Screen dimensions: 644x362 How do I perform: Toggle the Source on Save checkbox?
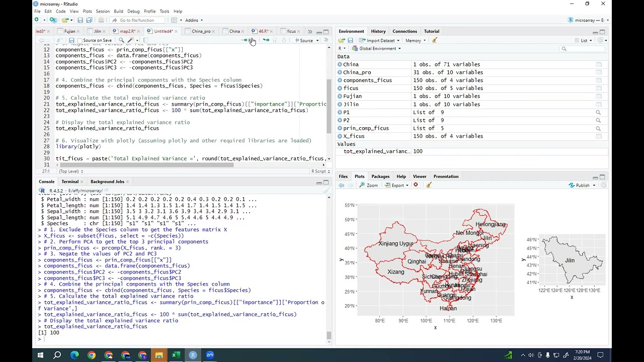pyautogui.click(x=80, y=40)
